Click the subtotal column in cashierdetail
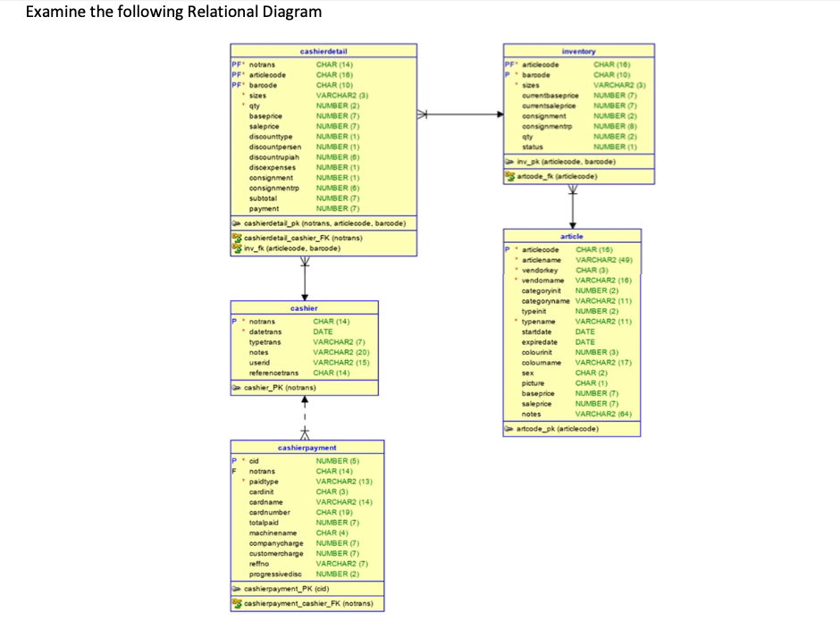The width and height of the screenshot is (840, 629). (263, 198)
